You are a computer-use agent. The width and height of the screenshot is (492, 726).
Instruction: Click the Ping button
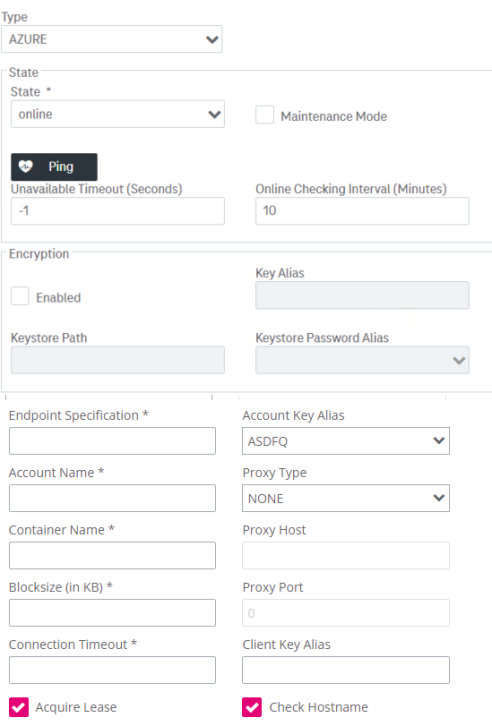(54, 167)
